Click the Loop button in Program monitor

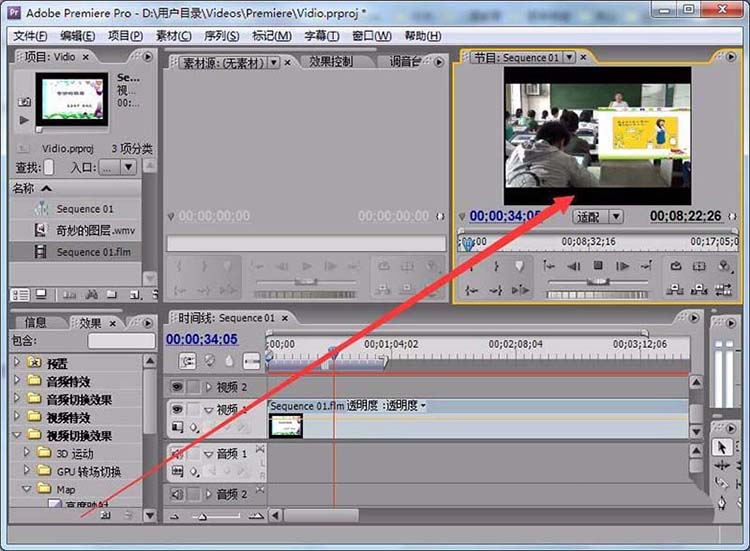click(675, 266)
